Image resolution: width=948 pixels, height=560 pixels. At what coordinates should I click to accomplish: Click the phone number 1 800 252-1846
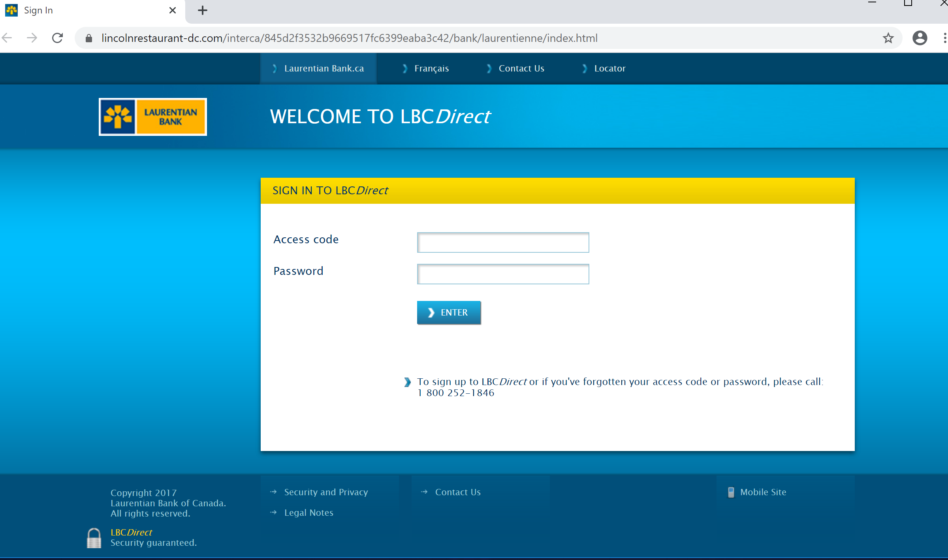(x=456, y=393)
